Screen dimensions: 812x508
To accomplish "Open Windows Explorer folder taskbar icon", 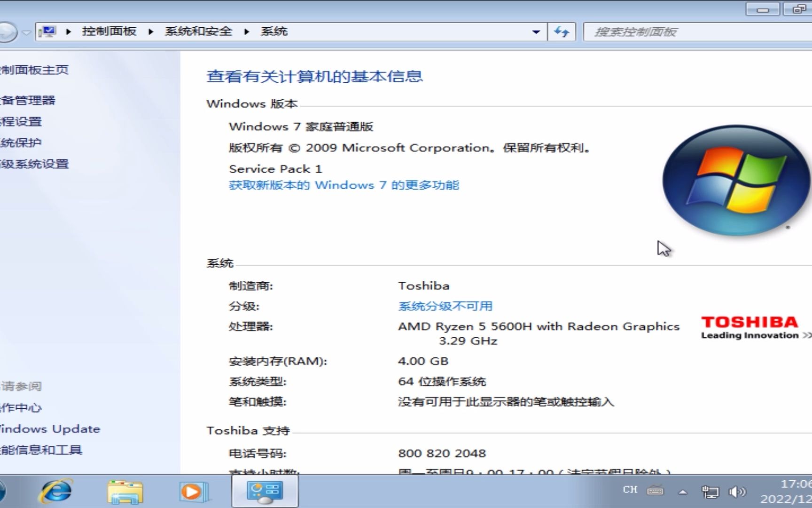I will (125, 492).
